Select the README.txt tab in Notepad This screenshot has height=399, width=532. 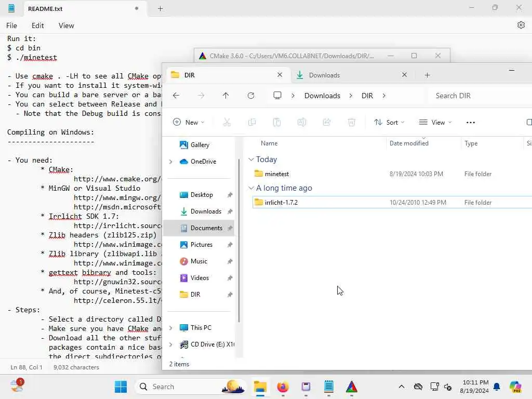pyautogui.click(x=85, y=9)
